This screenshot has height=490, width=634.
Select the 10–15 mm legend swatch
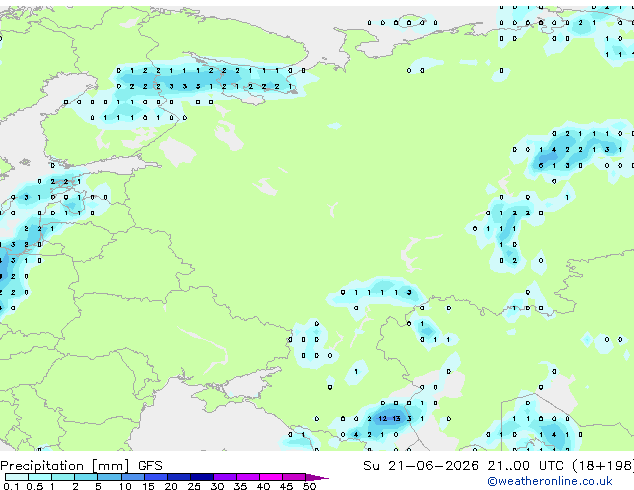(132, 477)
